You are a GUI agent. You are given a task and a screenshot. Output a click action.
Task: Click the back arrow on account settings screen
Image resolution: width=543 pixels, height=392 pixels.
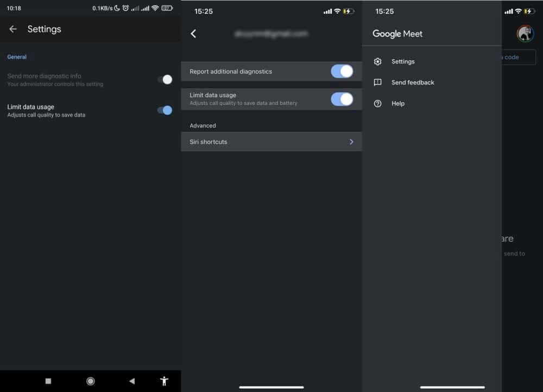coord(194,33)
